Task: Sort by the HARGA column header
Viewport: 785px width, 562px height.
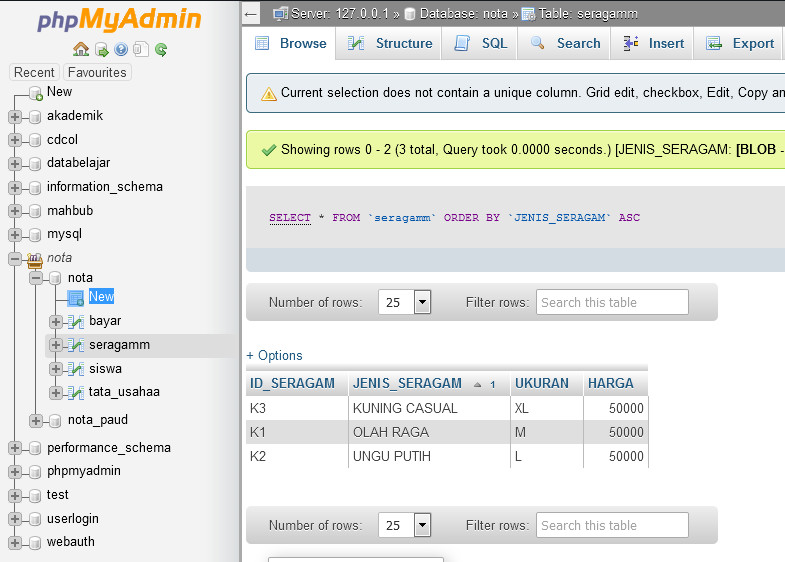Action: tap(610, 383)
